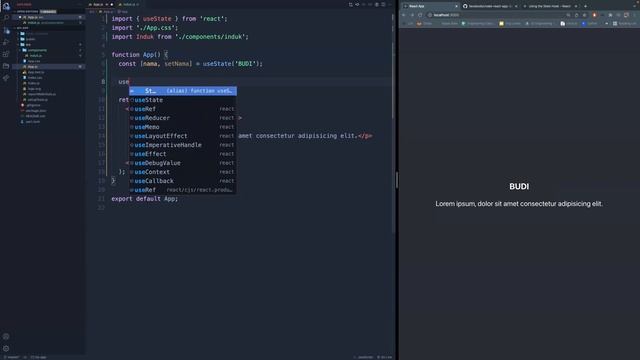This screenshot has width=640, height=360.
Task: Click the git branch indicator in status bar
Action: 11,357
